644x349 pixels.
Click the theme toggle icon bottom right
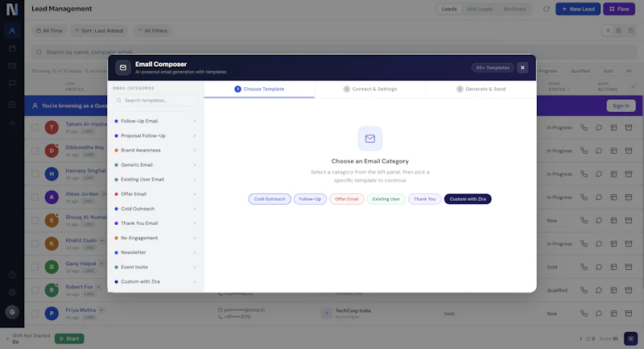point(630,339)
